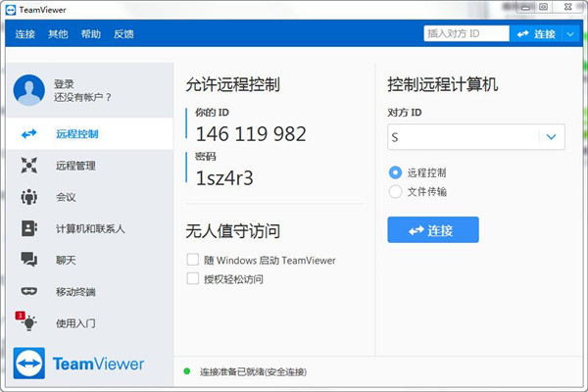
Task: Go to 移动终端 in the sidebar
Action: coord(89,291)
